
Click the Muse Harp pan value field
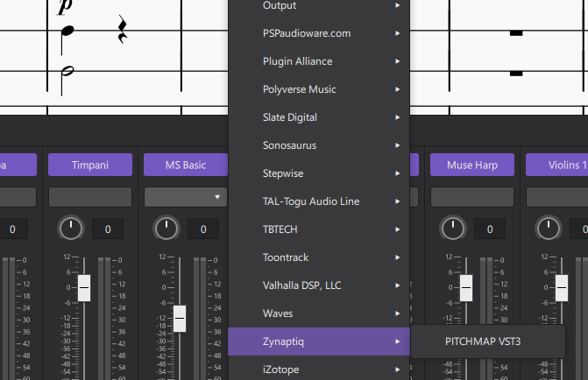490,229
